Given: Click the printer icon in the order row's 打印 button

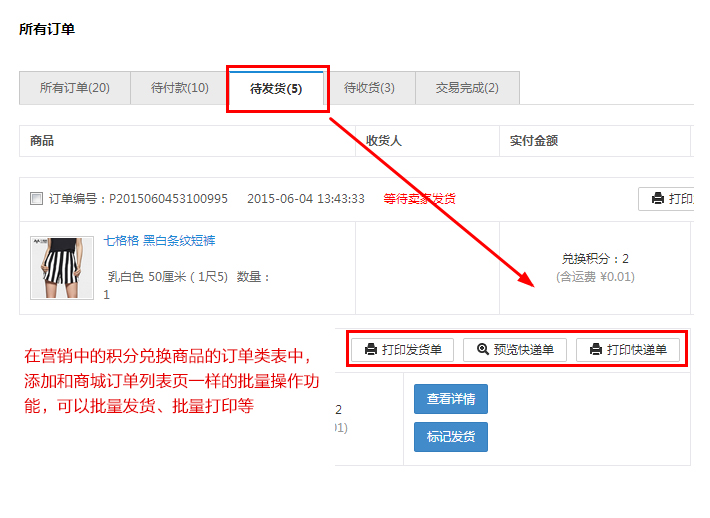Looking at the screenshot, I should coord(658,199).
